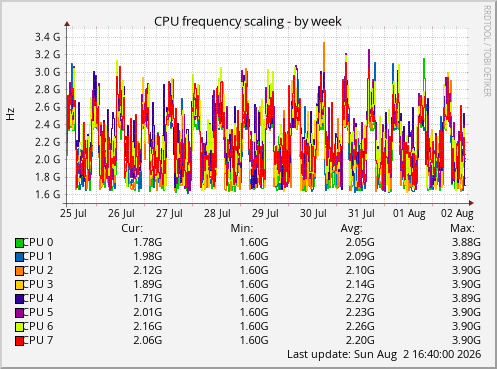Click the '02 Aug' x-axis label
Viewport: 497px width, 369px height.
(x=457, y=213)
